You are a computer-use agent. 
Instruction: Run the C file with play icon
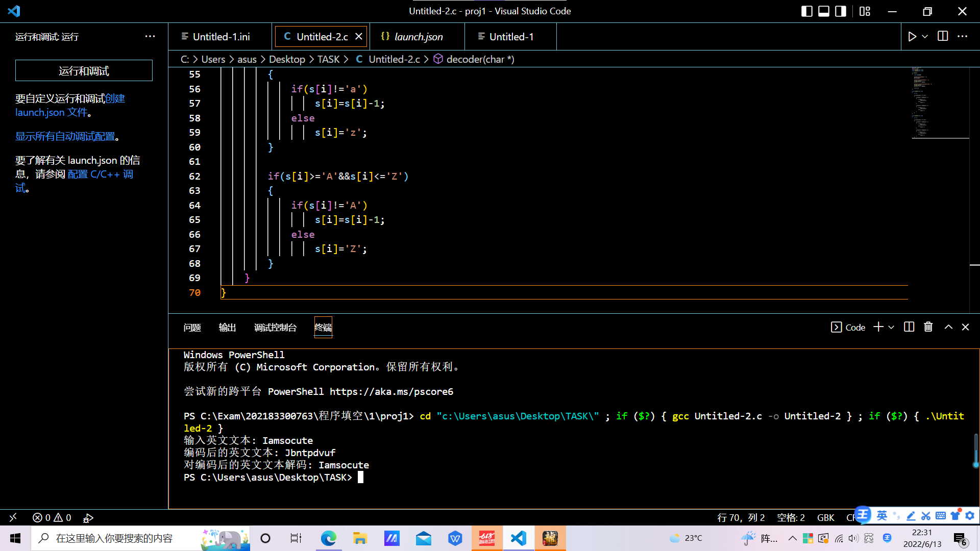pyautogui.click(x=912, y=37)
